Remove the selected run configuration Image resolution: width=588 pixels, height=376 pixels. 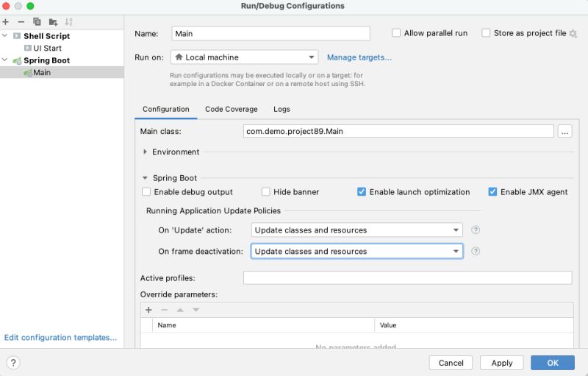click(21, 22)
